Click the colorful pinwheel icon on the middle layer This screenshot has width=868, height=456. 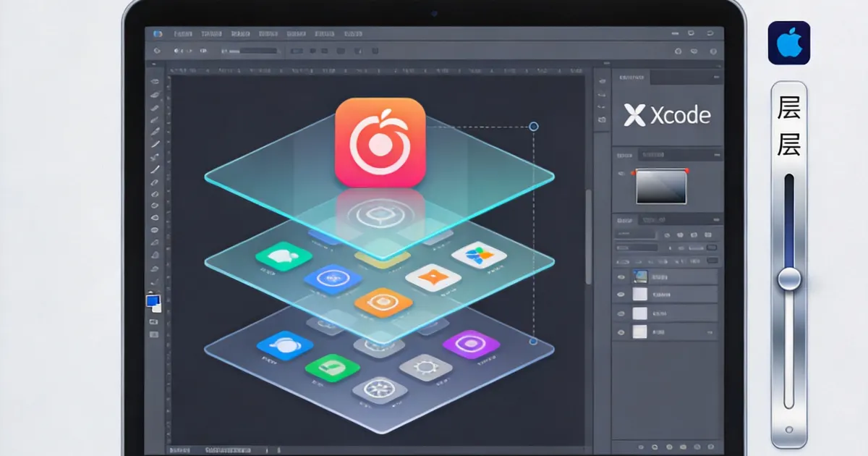[479, 254]
